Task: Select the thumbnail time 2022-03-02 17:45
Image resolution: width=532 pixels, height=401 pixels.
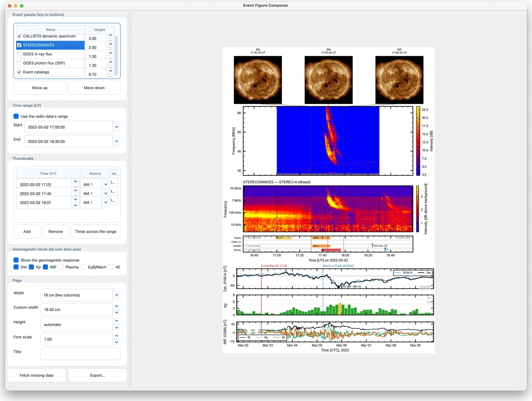Action: [x=44, y=193]
